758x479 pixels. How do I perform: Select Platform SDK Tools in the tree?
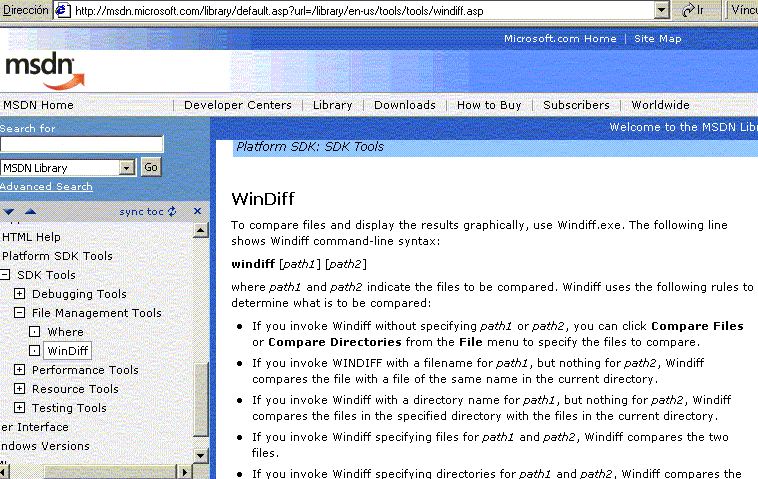click(x=58, y=256)
